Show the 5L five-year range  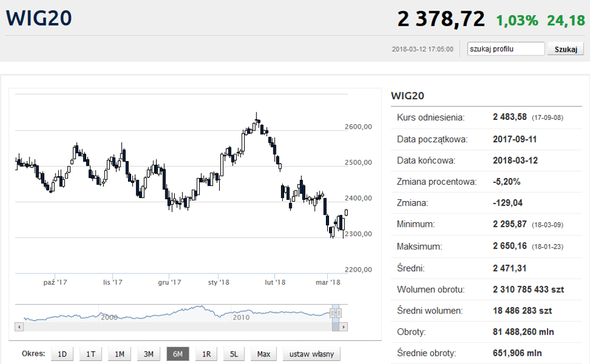pos(234,354)
